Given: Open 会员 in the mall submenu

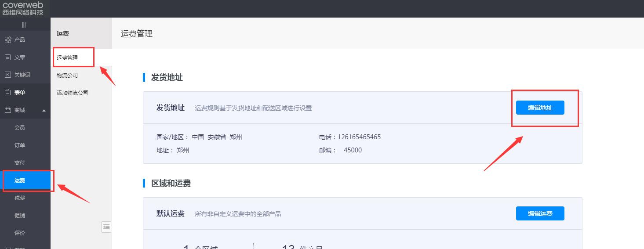Looking at the screenshot, I should (20, 128).
